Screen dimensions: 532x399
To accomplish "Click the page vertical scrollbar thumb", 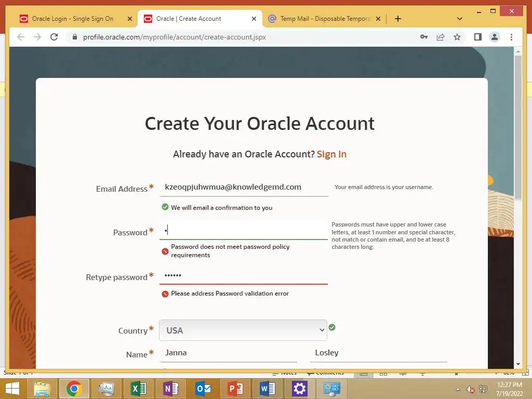I will click(x=518, y=128).
